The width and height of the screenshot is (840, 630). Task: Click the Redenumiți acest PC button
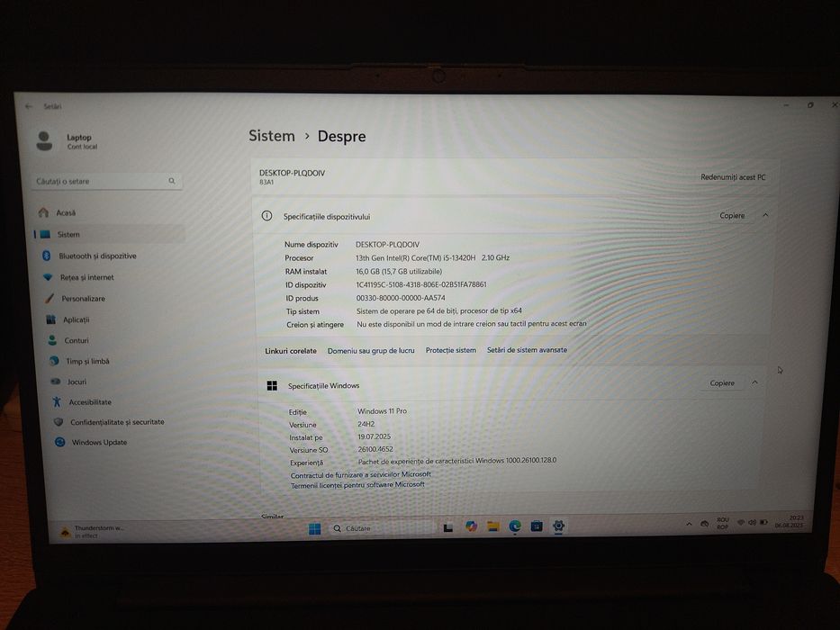click(733, 176)
